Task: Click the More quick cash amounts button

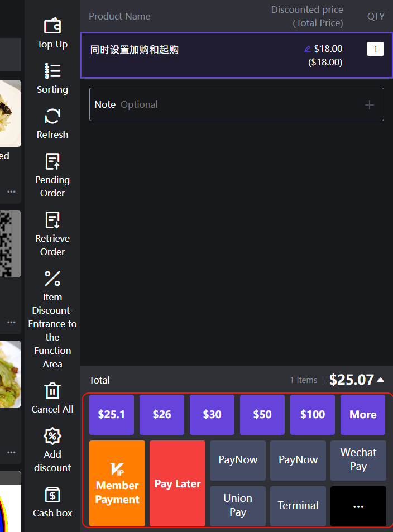Action: point(363,415)
